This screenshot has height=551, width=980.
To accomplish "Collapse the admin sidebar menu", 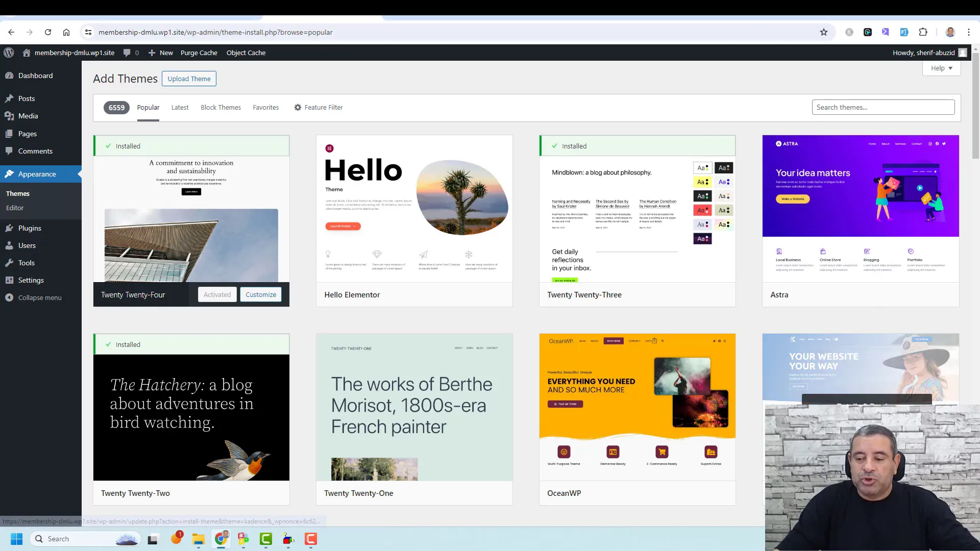I will coord(41,297).
